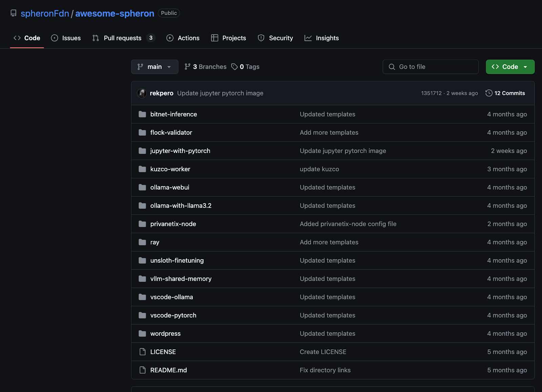Click the 'update kuzco' commit message
The height and width of the screenshot is (392, 542).
tap(319, 169)
